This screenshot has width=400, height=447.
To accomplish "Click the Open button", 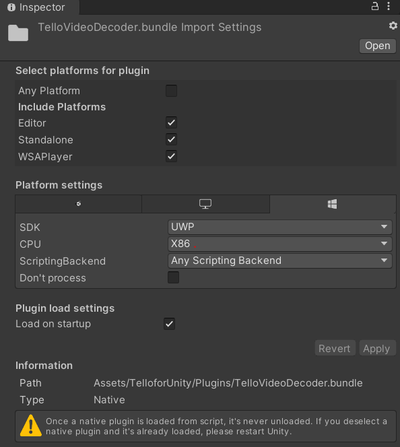I will pyautogui.click(x=377, y=46).
